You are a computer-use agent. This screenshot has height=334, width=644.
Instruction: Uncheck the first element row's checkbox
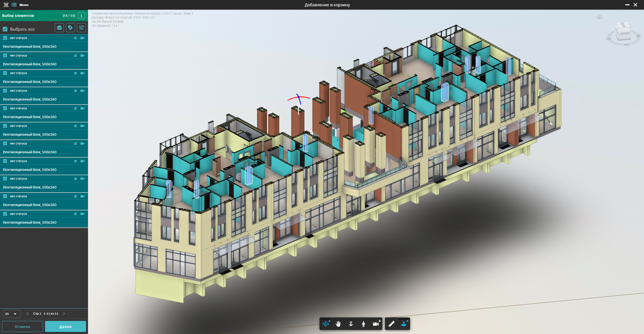5,38
